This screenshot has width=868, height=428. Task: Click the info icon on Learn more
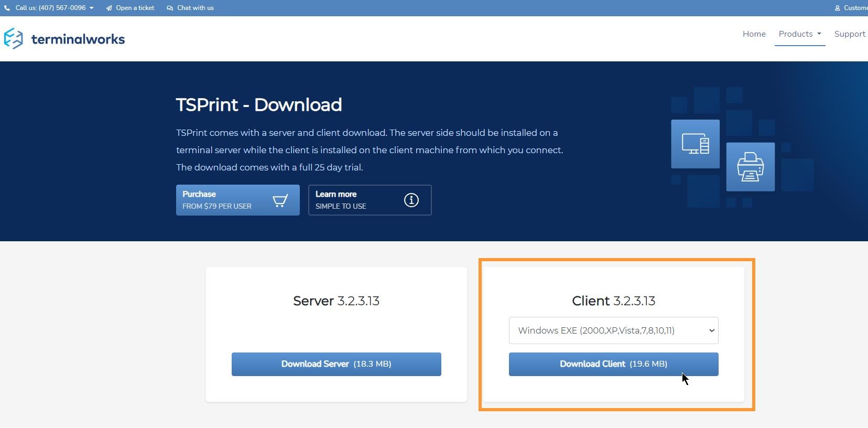pyautogui.click(x=411, y=200)
